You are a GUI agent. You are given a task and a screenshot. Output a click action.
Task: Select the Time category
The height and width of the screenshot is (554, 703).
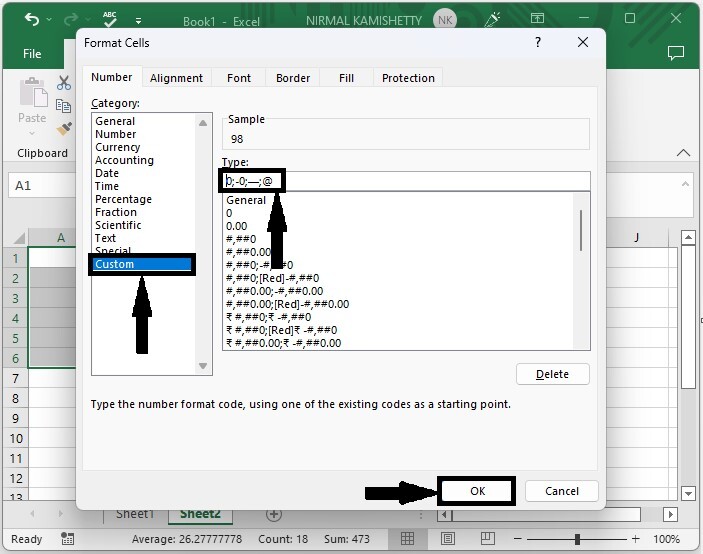(x=107, y=186)
